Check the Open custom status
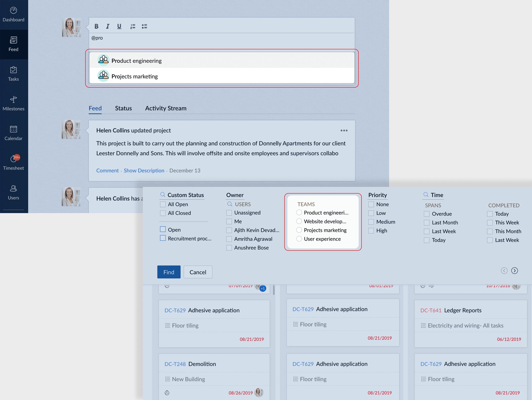Viewport: 532px width, 400px height. click(163, 229)
